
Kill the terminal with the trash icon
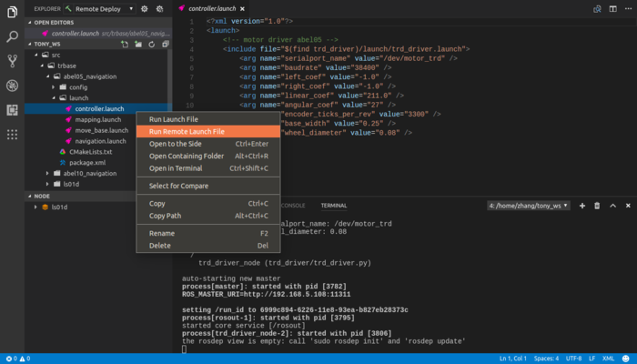click(597, 206)
